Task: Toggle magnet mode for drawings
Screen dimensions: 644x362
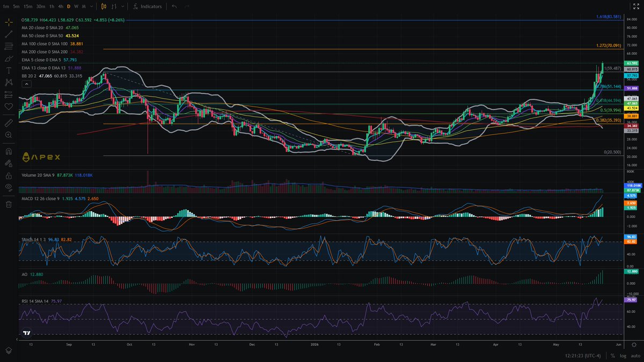Action: (x=8, y=151)
